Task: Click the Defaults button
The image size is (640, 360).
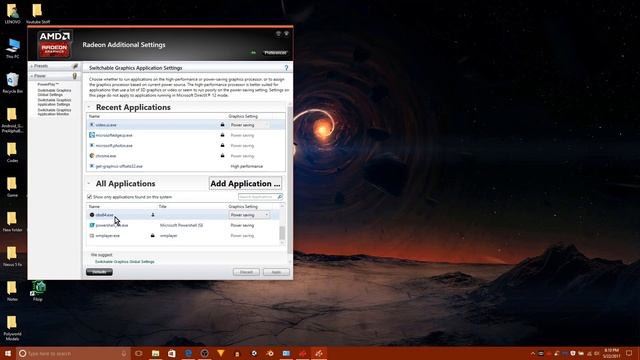Action: tap(99, 272)
